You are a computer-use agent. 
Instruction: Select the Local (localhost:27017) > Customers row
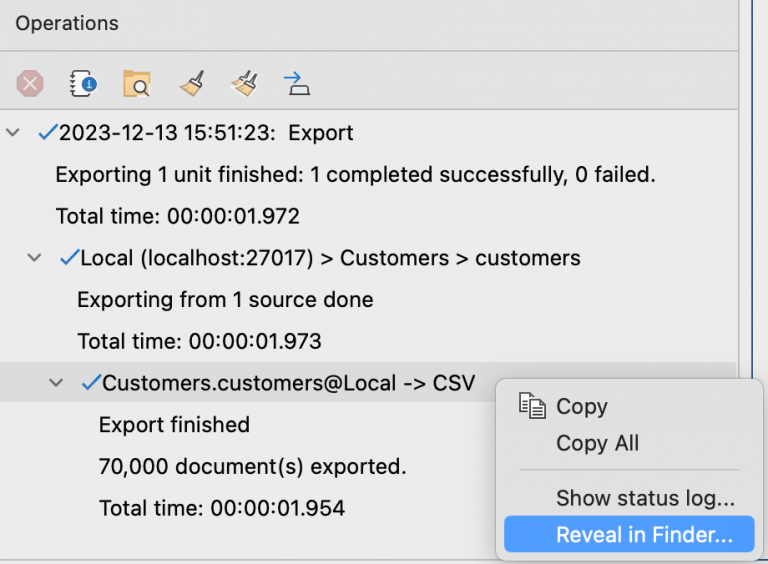coord(330,258)
